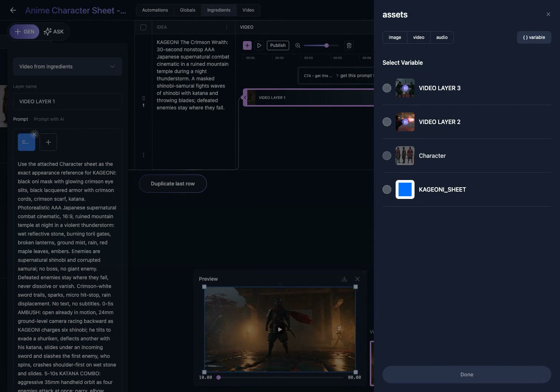Show audio assets
The image size is (560, 392).
tap(442, 37)
